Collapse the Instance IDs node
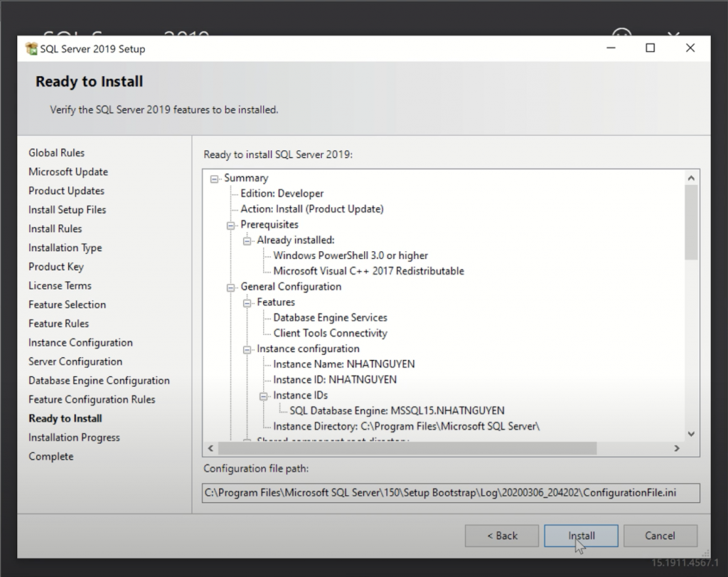The width and height of the screenshot is (728, 577). tap(263, 396)
